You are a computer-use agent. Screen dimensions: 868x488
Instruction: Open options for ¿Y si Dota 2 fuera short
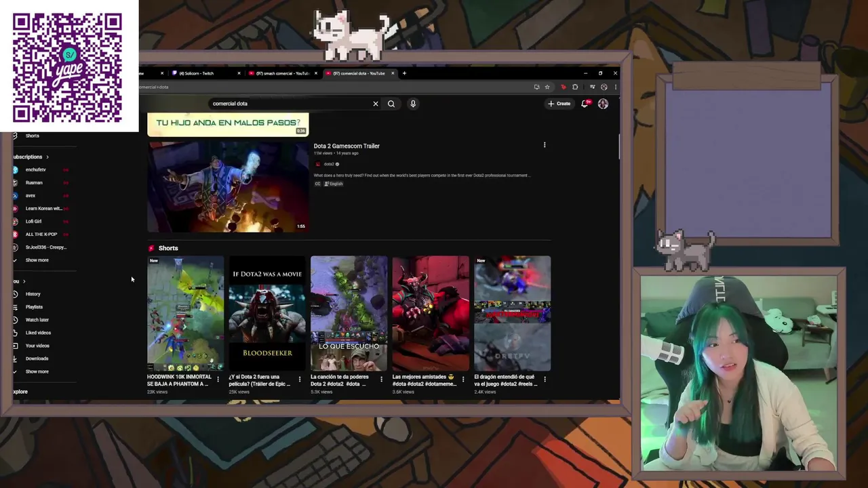[x=300, y=380]
